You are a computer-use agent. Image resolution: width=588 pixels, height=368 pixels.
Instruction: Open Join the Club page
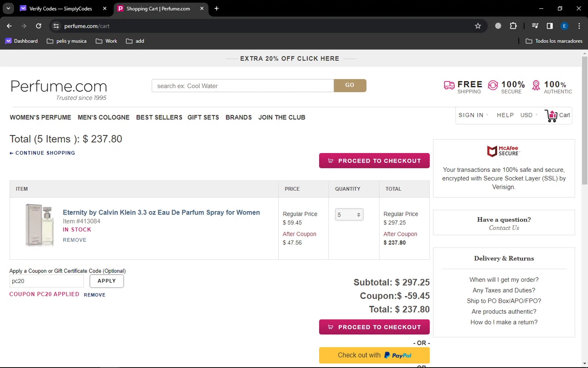[282, 117]
